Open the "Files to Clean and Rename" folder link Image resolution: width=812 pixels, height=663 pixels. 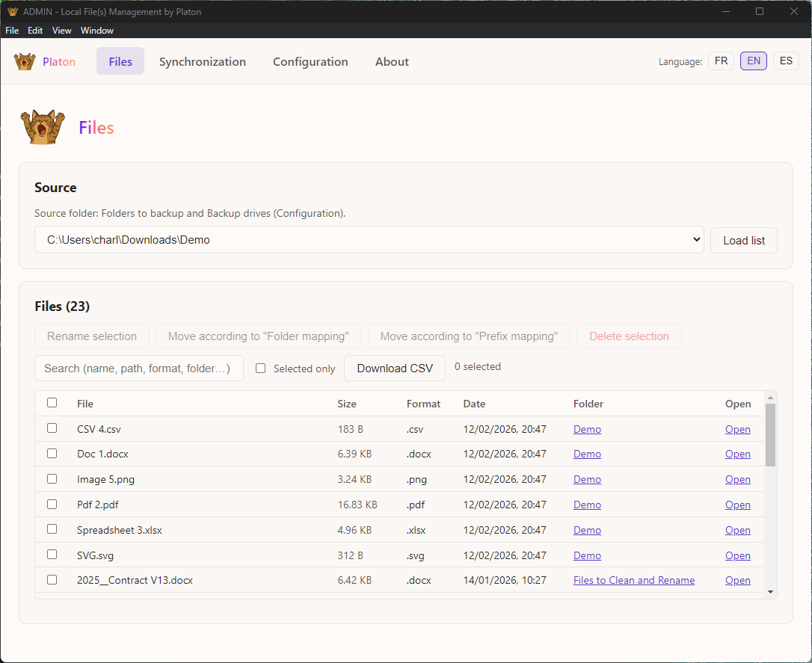click(633, 580)
